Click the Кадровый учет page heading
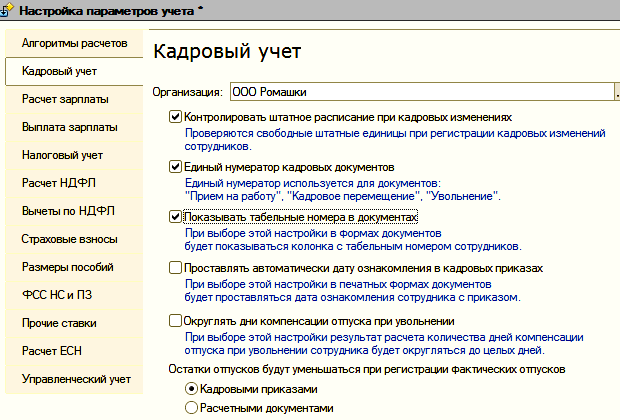Screen dimensions: 620x420 [x=227, y=52]
